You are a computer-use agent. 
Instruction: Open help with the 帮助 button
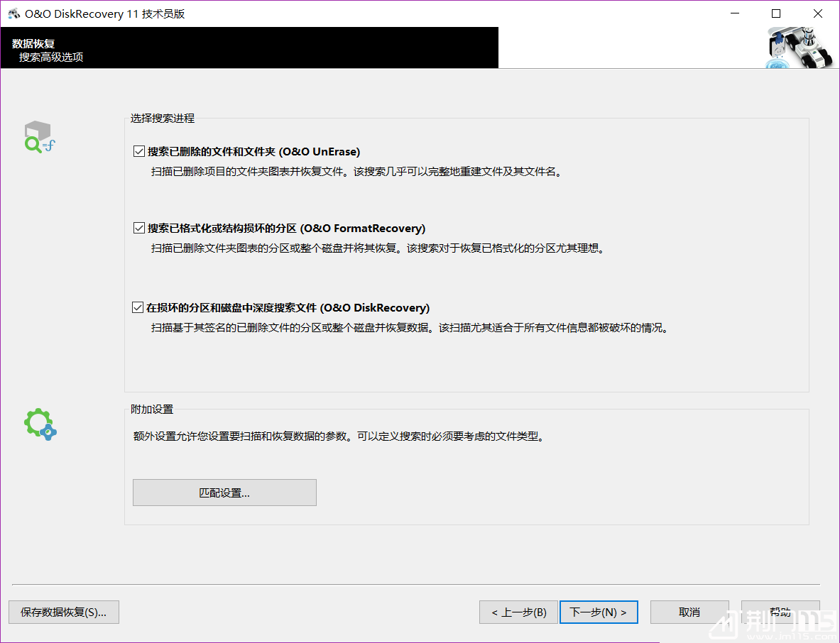click(x=780, y=612)
